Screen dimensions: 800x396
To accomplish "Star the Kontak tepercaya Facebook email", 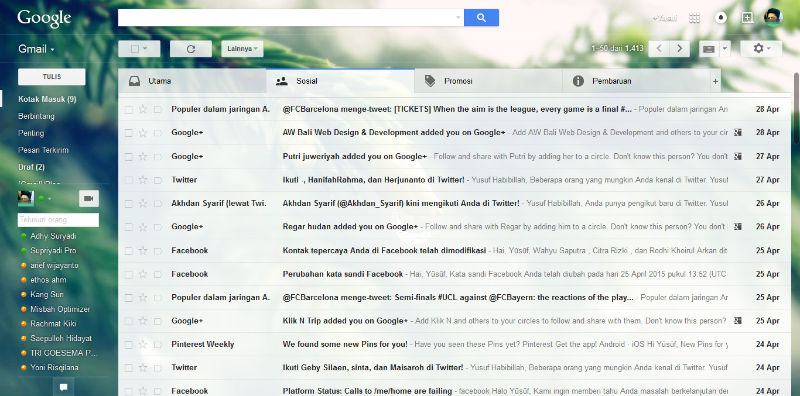I will click(143, 251).
